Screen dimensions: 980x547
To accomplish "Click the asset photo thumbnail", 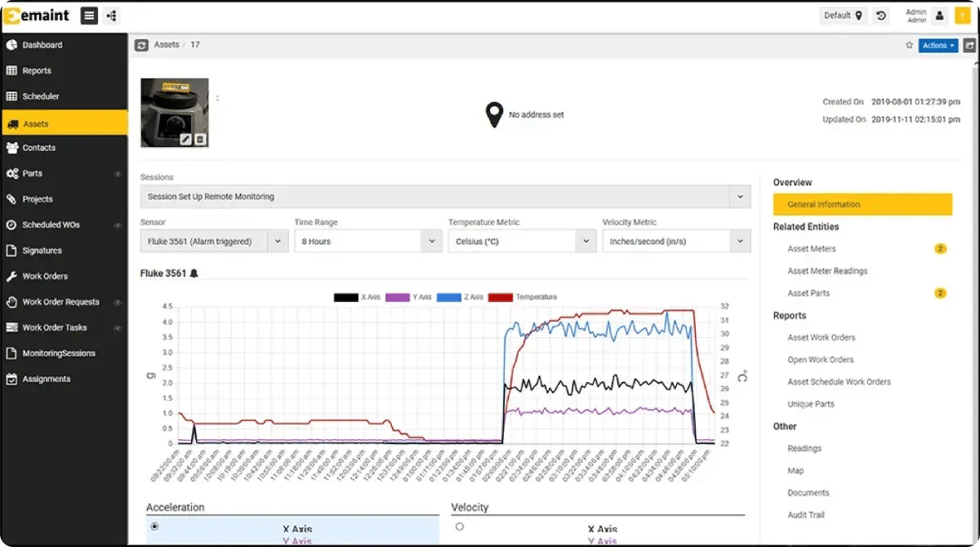I will (175, 113).
